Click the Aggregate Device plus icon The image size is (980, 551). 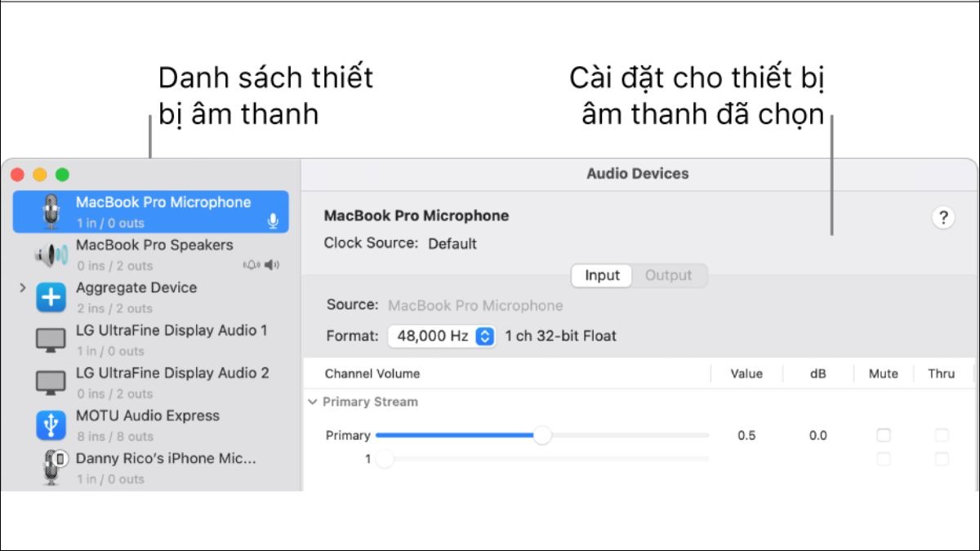pos(51,298)
